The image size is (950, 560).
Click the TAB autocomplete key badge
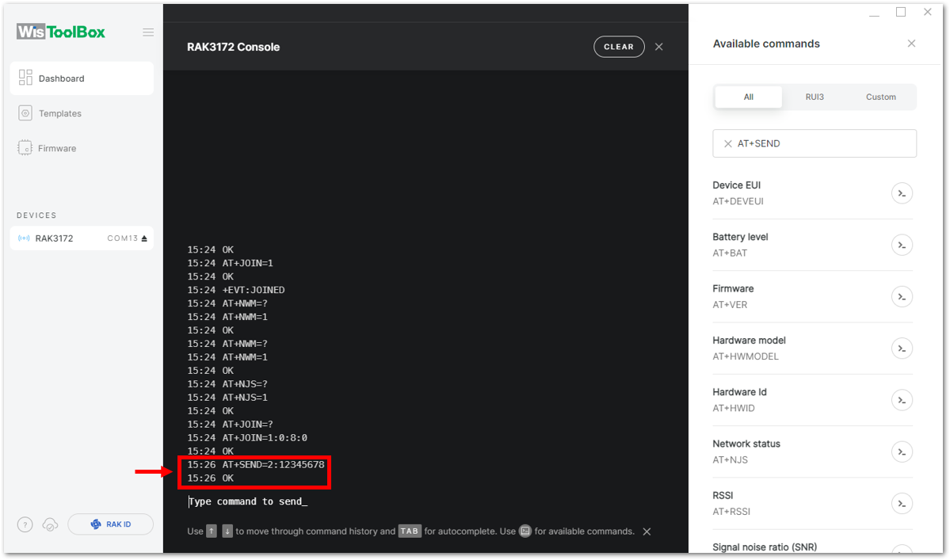[410, 531]
